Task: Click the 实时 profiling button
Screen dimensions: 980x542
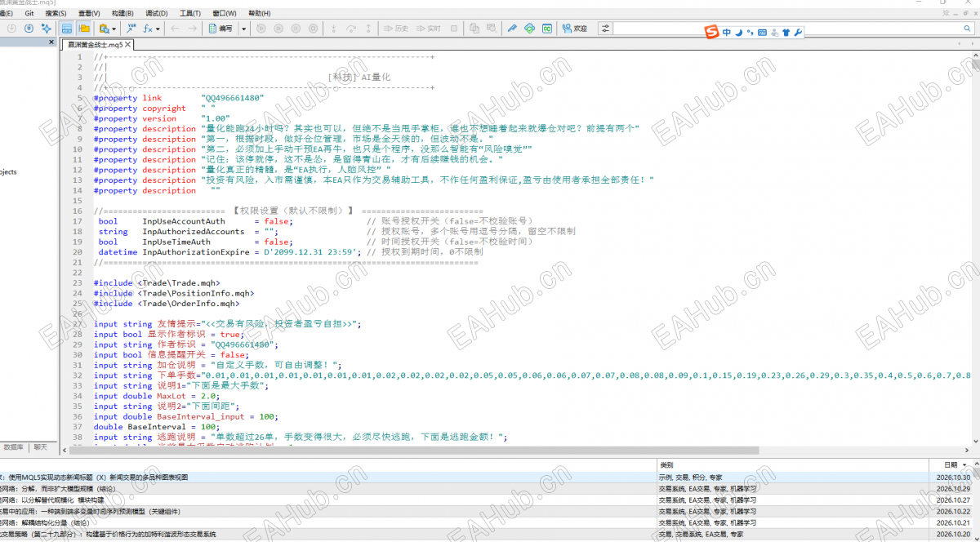Action: tap(428, 29)
